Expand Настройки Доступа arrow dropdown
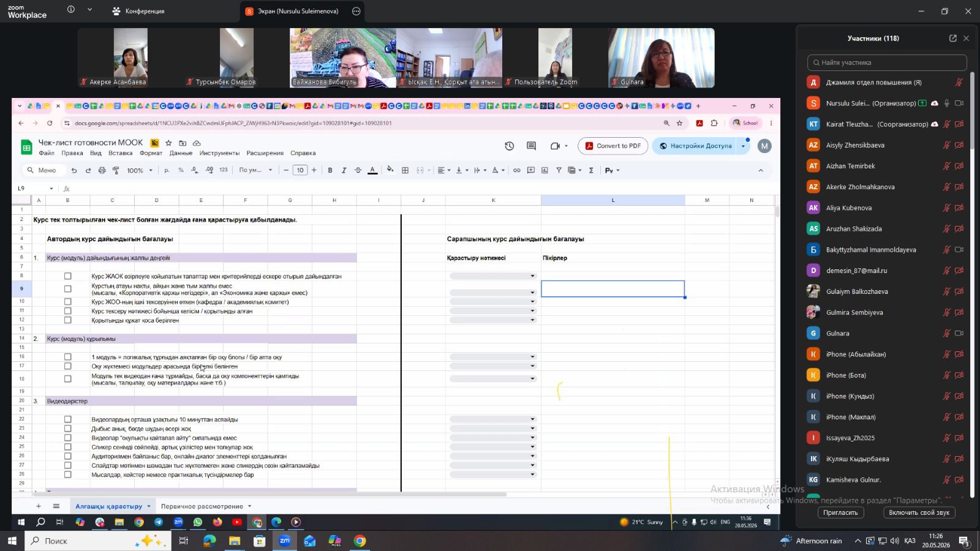This screenshot has width=980, height=551. (744, 146)
